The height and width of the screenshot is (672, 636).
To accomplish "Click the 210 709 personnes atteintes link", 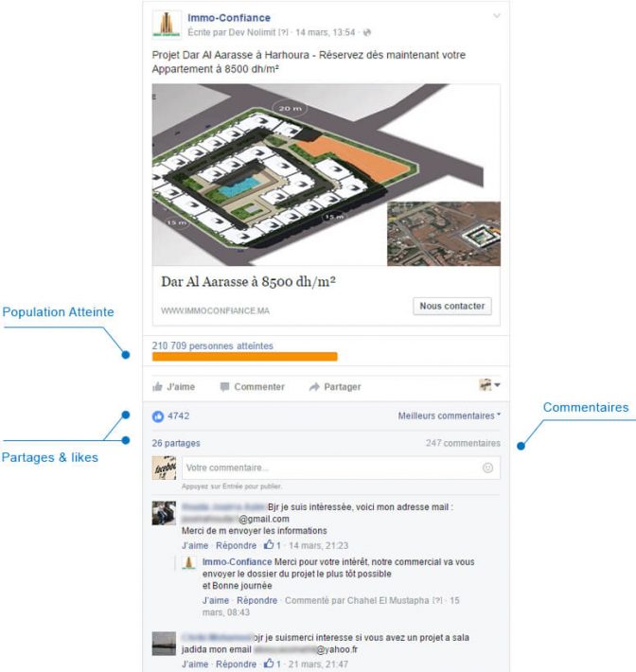I will click(213, 345).
